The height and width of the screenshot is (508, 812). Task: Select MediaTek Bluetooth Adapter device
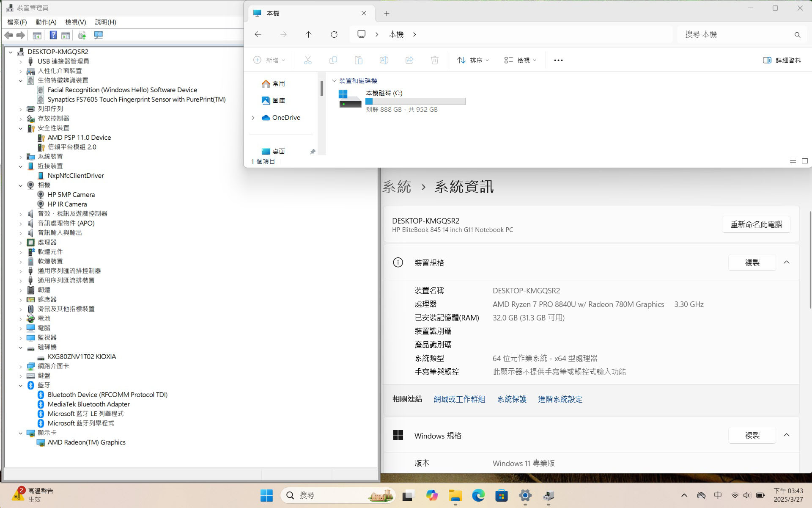(88, 404)
